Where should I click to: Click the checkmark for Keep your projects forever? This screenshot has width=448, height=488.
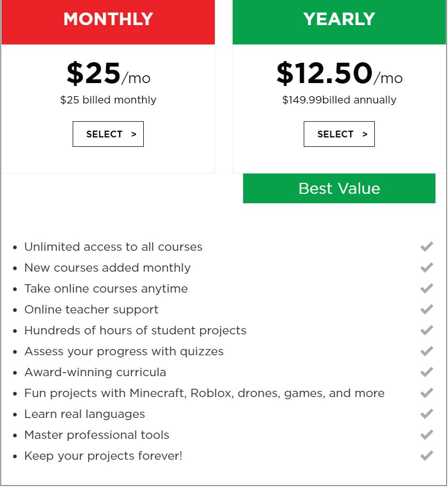coord(426,456)
